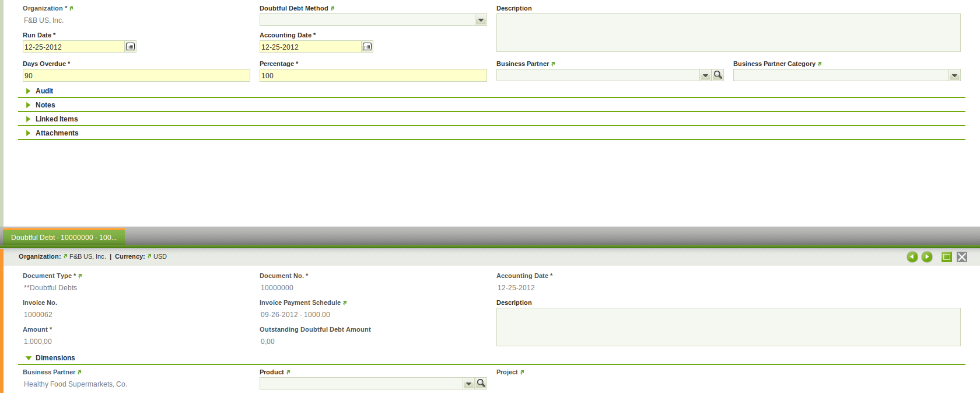The height and width of the screenshot is (393, 980).
Task: Expand the Audit section
Action: [44, 91]
